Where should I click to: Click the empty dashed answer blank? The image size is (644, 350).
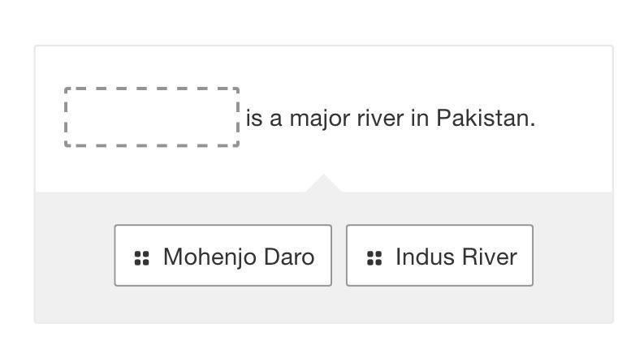point(151,118)
